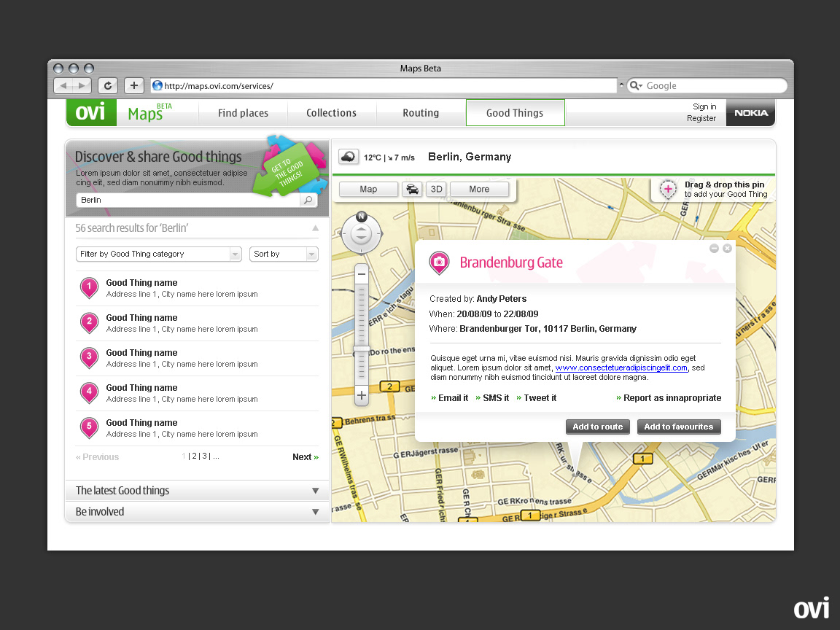Click pin number 4 in results
Image resolution: width=840 pixels, height=630 pixels.
[x=89, y=393]
